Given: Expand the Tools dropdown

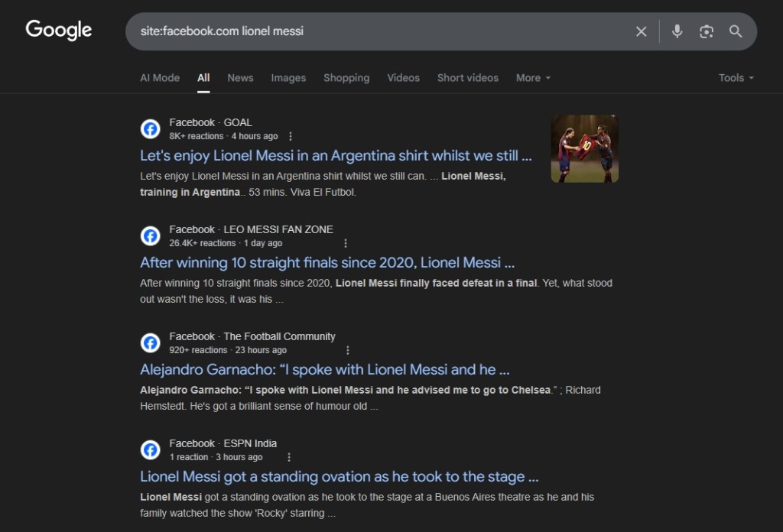Looking at the screenshot, I should [736, 78].
